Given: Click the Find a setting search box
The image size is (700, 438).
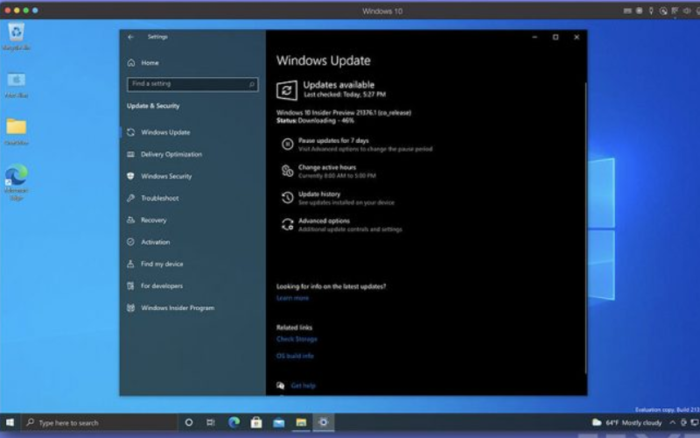Looking at the screenshot, I should [x=192, y=84].
